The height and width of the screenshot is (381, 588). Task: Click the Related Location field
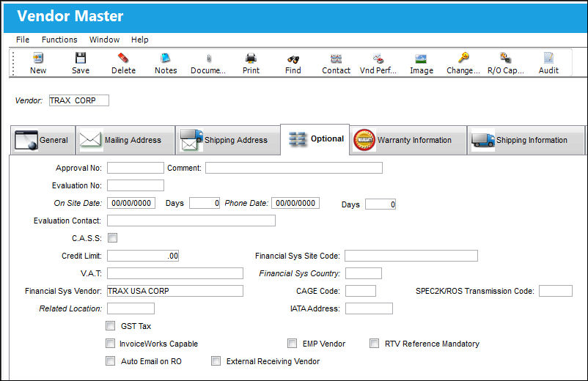click(131, 308)
